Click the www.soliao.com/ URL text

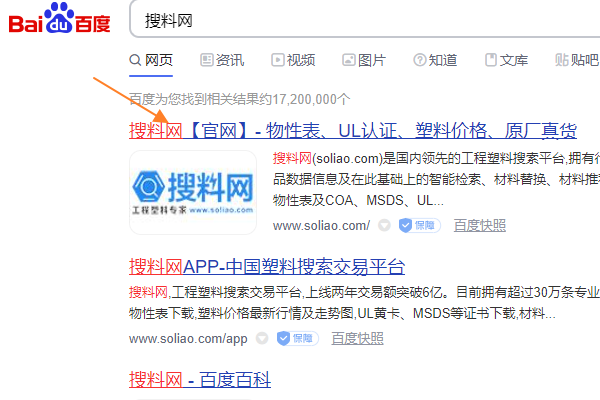click(321, 226)
